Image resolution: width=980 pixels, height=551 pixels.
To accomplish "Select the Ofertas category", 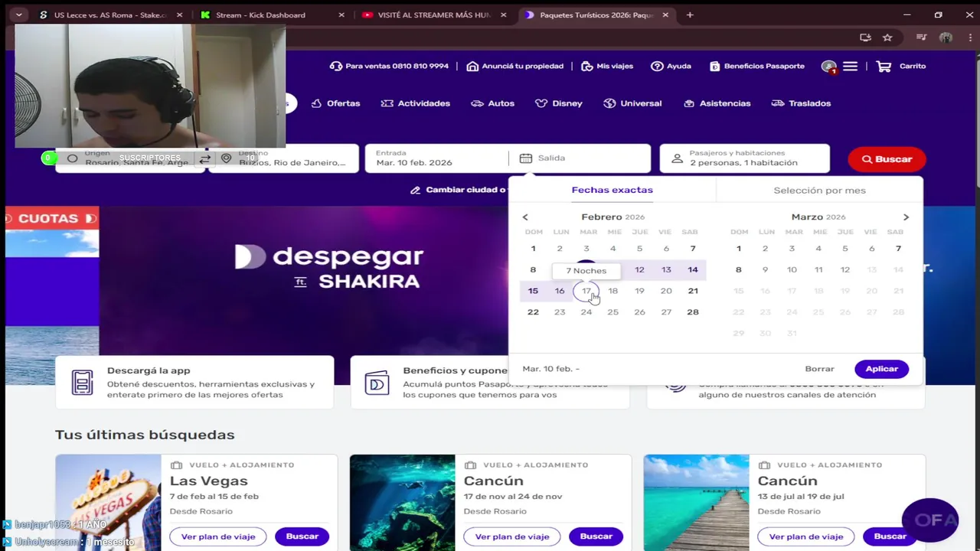I will click(335, 103).
